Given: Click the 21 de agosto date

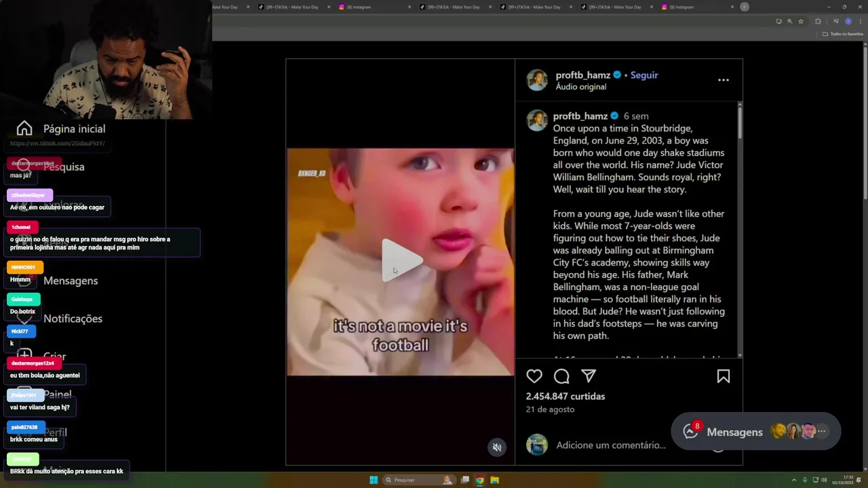Looking at the screenshot, I should pos(550,409).
